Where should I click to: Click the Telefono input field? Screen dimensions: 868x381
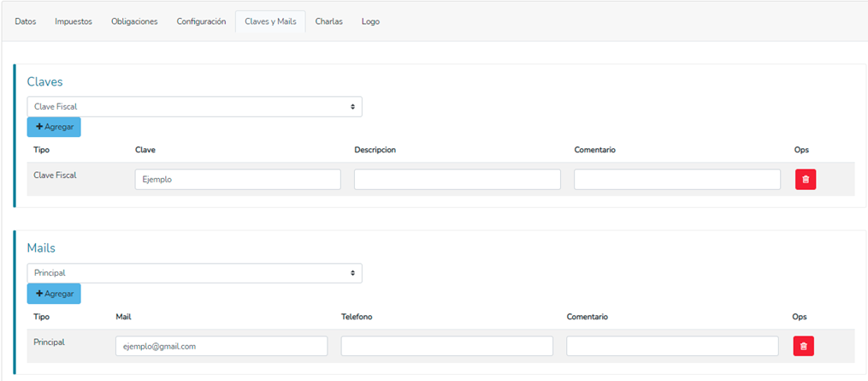(446, 346)
